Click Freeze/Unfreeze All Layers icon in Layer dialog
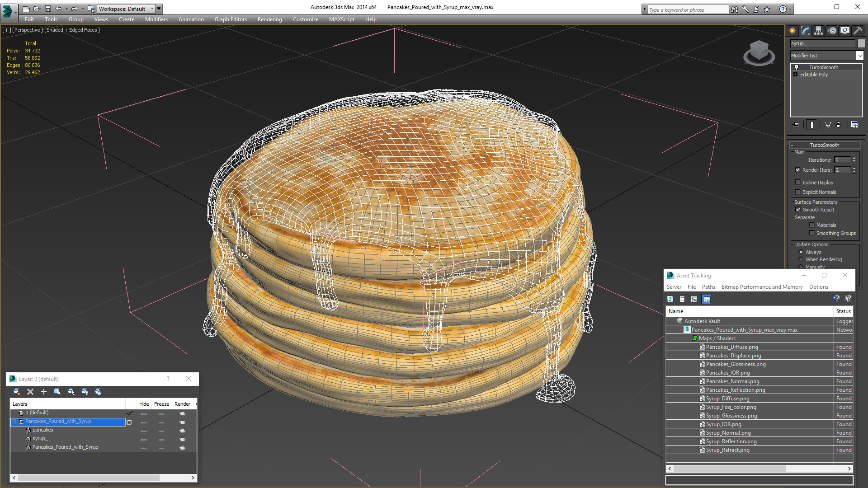Viewport: 868px width, 488px height. point(98,392)
